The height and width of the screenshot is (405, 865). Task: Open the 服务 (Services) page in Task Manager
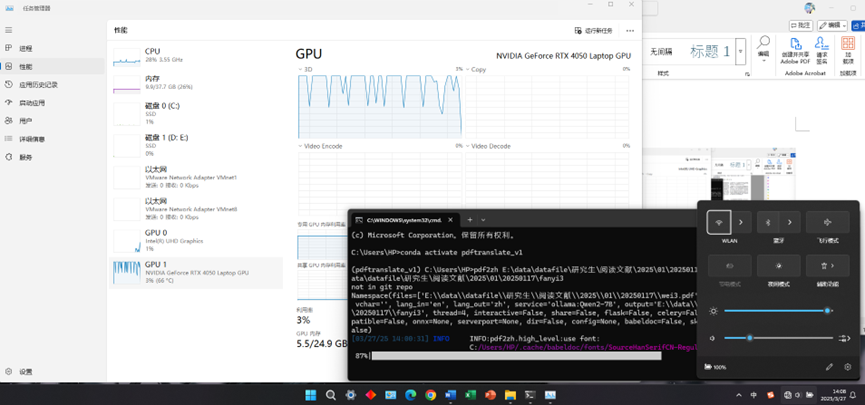(x=52, y=157)
